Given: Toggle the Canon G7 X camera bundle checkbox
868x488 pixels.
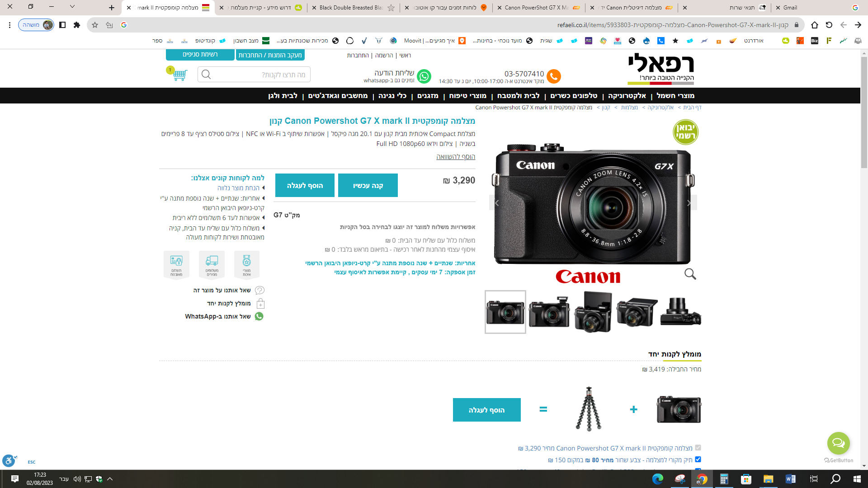Looking at the screenshot, I should [x=698, y=448].
